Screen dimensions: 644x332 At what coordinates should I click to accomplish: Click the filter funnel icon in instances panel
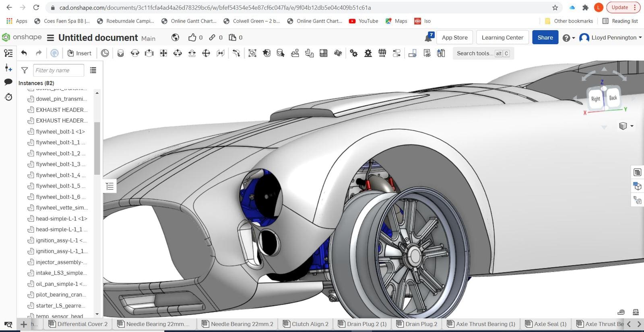point(25,70)
